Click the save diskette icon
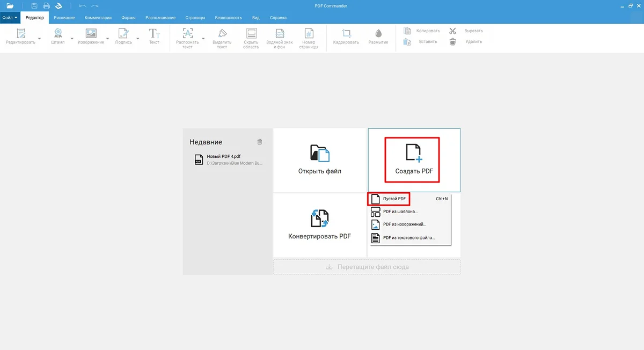Viewport: 644px width, 350px height. pos(34,5)
